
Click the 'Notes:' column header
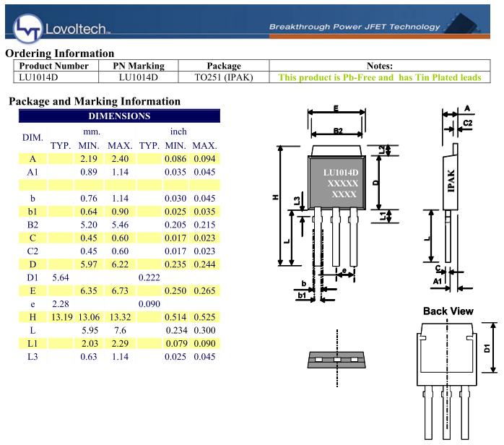pos(380,66)
